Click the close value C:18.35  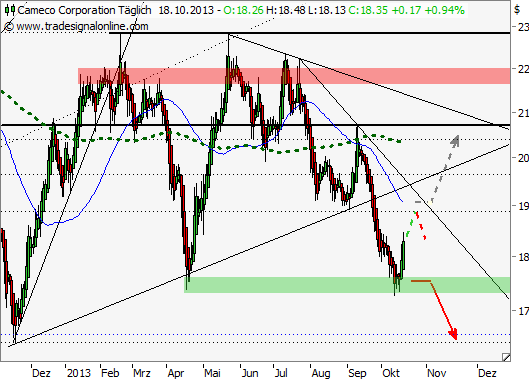click(x=368, y=10)
